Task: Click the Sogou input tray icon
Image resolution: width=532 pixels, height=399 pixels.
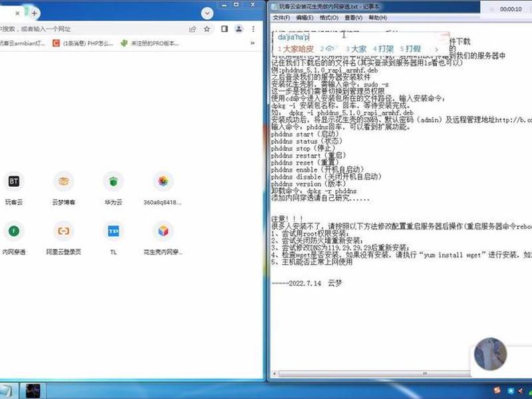Action: [497, 390]
